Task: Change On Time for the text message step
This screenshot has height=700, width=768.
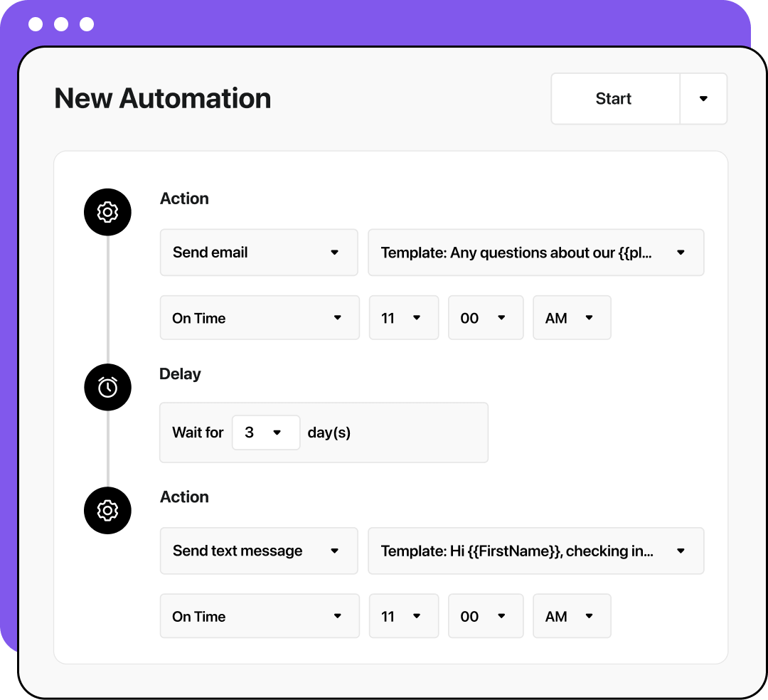Action: pyautogui.click(x=259, y=615)
